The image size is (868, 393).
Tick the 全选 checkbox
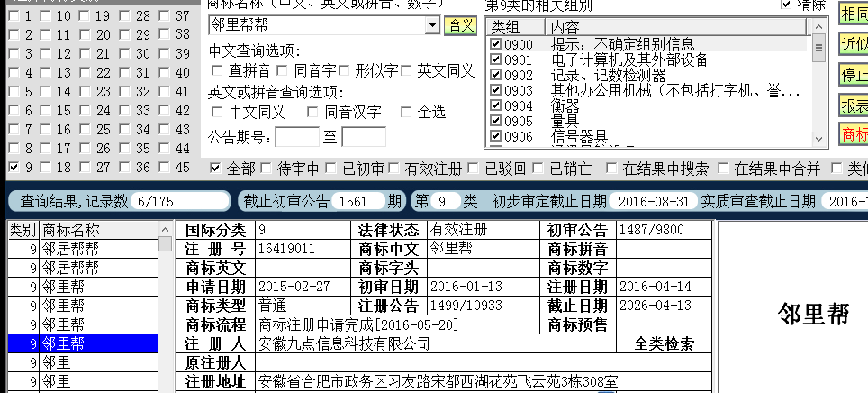pos(406,113)
